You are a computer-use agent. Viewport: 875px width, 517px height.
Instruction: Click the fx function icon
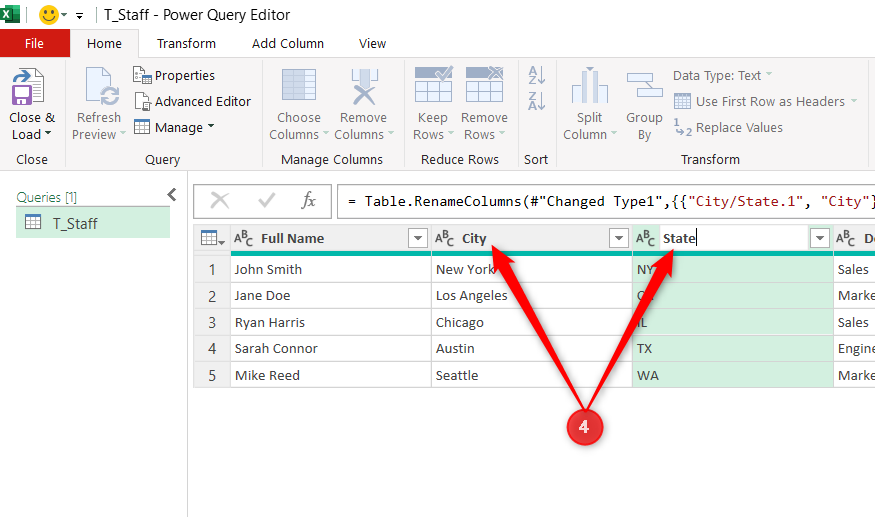(x=308, y=200)
